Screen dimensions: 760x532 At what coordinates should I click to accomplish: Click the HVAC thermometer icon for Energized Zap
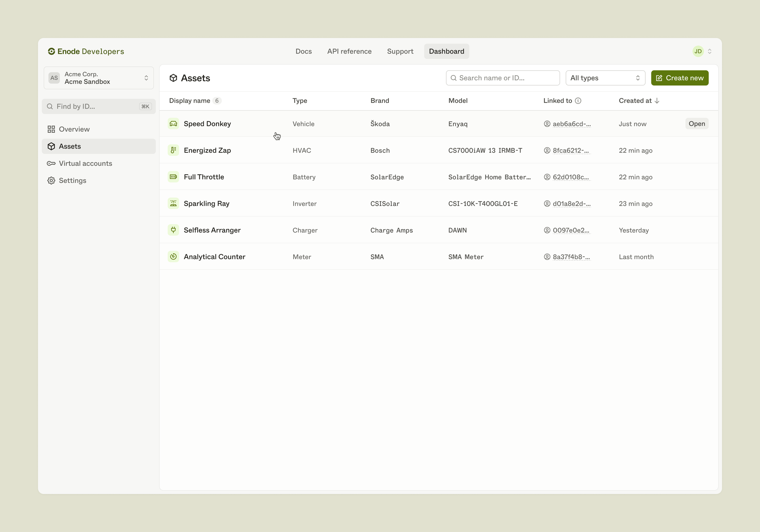coord(173,150)
